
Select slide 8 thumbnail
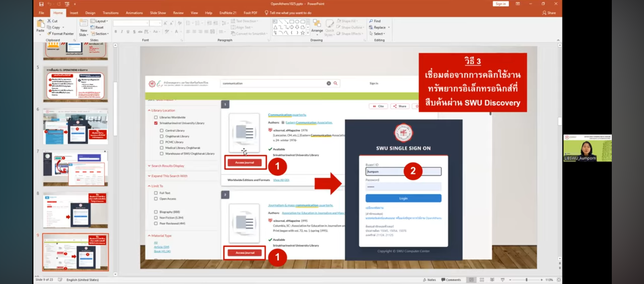(x=75, y=210)
